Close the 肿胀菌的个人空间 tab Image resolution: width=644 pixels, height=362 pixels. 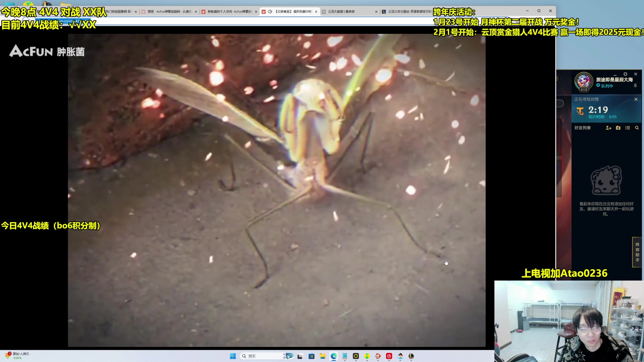click(x=256, y=12)
